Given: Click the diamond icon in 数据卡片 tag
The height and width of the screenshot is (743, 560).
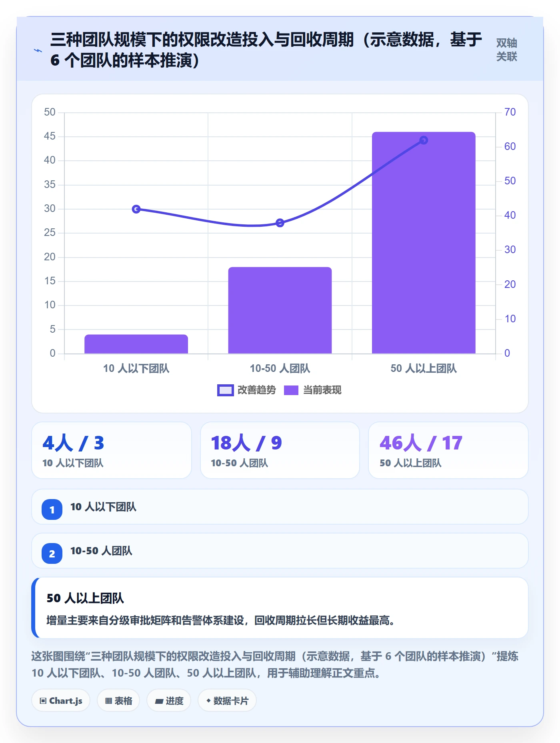Looking at the screenshot, I should (x=208, y=701).
